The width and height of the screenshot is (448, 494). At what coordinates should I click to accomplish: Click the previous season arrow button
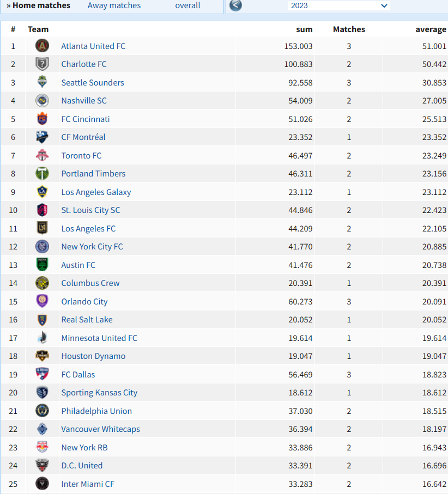pos(235,5)
